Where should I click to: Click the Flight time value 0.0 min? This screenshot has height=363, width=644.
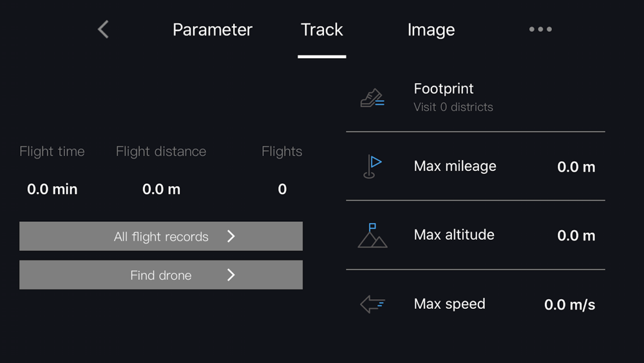pyautogui.click(x=52, y=190)
